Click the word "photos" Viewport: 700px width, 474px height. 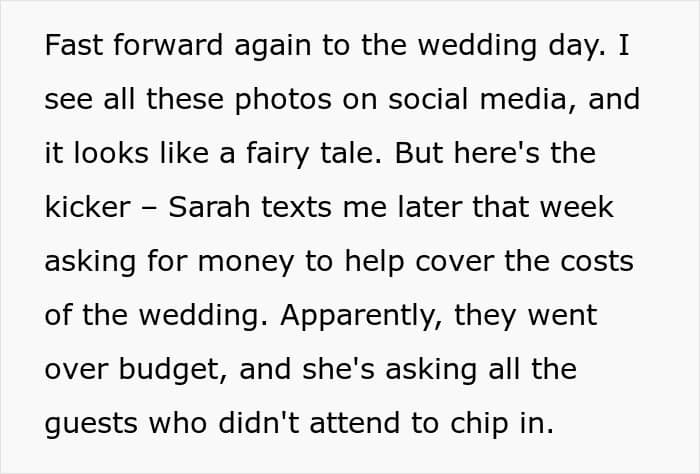pos(268,101)
